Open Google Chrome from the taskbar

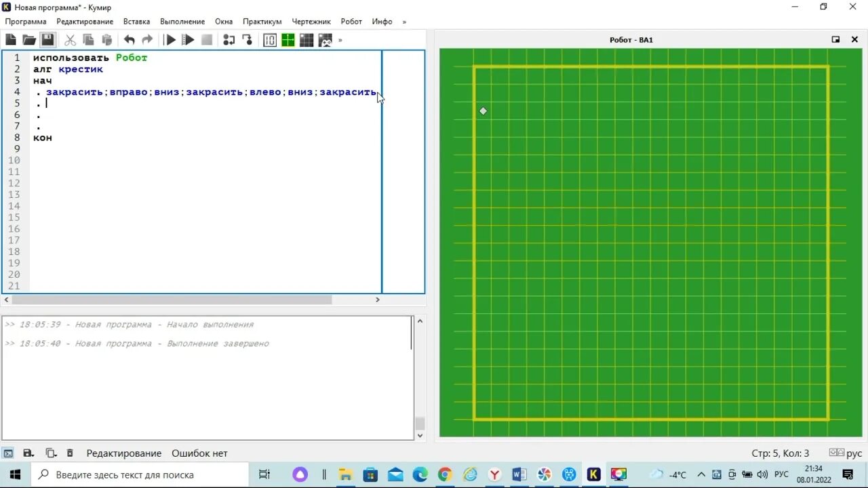(x=445, y=474)
